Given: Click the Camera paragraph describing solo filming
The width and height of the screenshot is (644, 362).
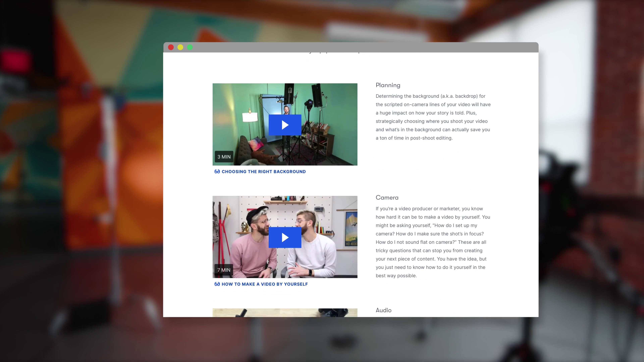Looking at the screenshot, I should (433, 242).
